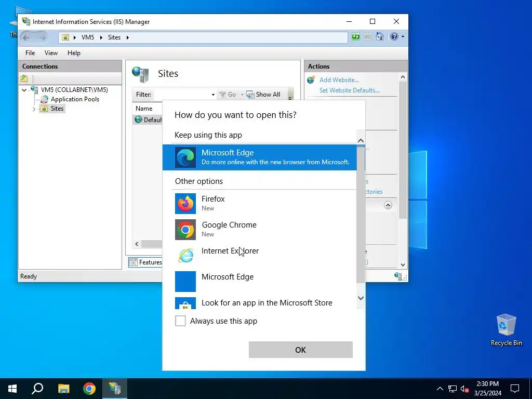Open the File menu in IIS Manager
532x399 pixels.
tap(30, 53)
